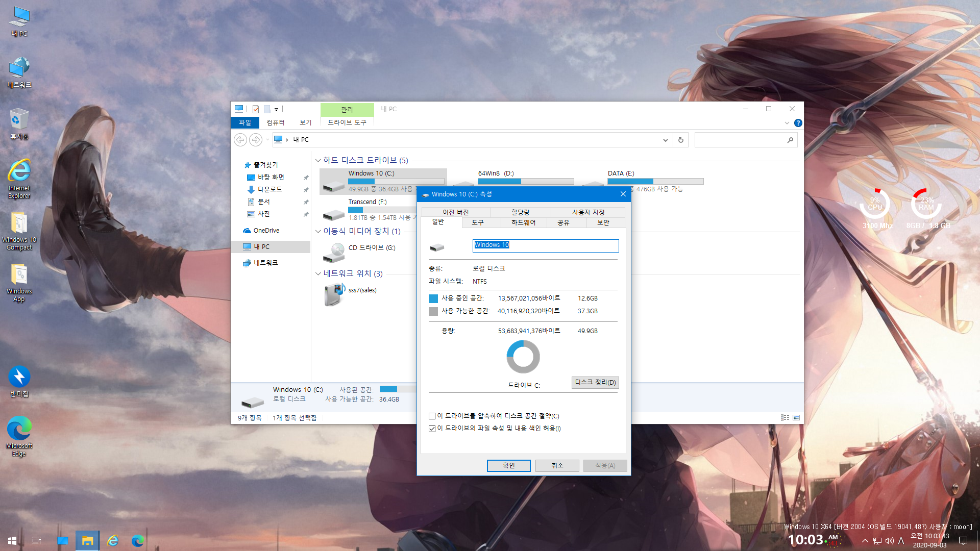
Task: Select the CD 드라이브 (G:) drive
Action: pyautogui.click(x=360, y=253)
